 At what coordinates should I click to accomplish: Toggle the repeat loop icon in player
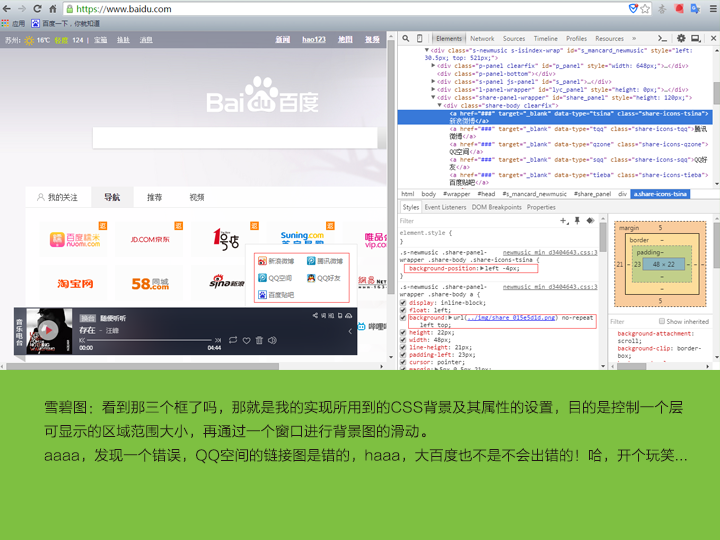[233, 340]
